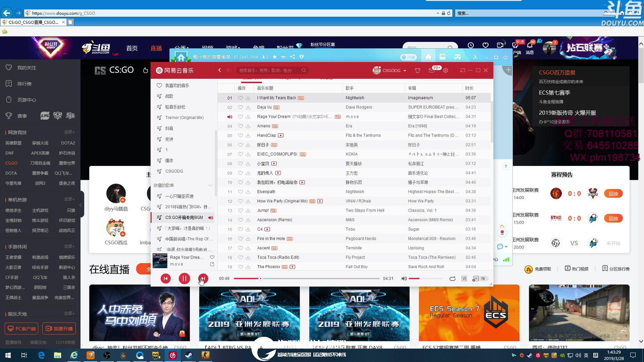644x362 pixels.
Task: Like song 11 Elvenpath
Action: 240,192
